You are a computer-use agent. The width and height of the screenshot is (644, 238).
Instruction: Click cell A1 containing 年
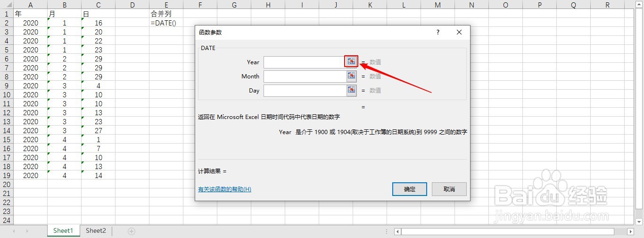click(x=30, y=14)
